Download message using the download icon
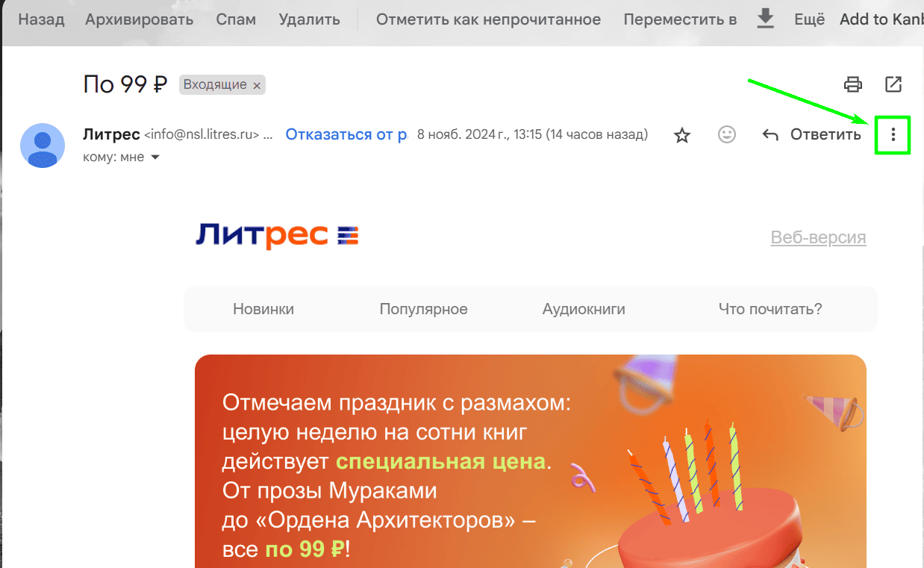This screenshot has height=568, width=924. point(766,19)
